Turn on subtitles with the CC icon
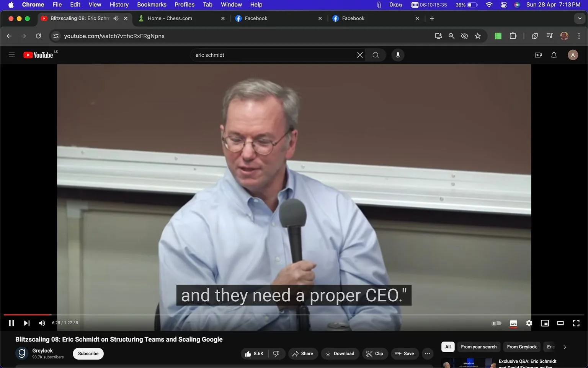This screenshot has width=588, height=368. click(513, 323)
